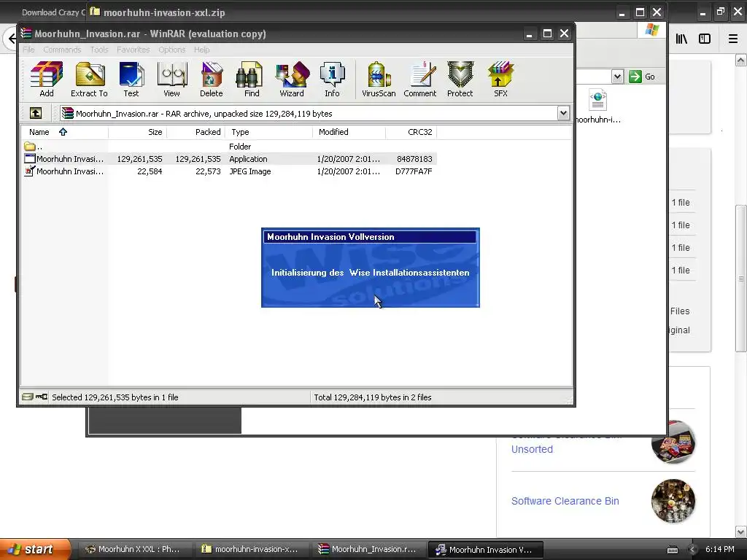
Task: Click the Protect shield icon
Action: (x=460, y=79)
